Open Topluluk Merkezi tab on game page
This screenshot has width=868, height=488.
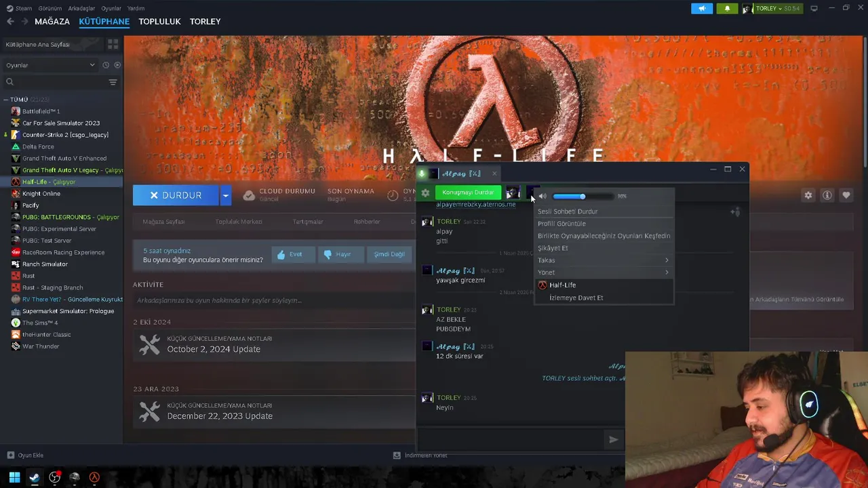point(239,222)
